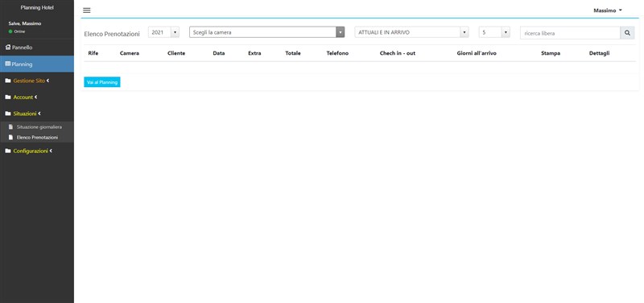This screenshot has width=644, height=303.
Task: Click the folder icon beside Account
Action: pyautogui.click(x=8, y=98)
